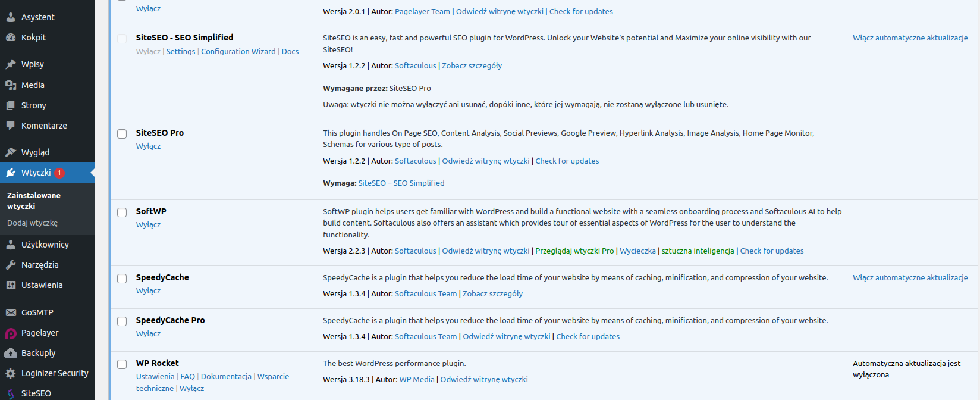Click the Komentarze speech bubble icon
980x400 pixels.
click(x=11, y=126)
